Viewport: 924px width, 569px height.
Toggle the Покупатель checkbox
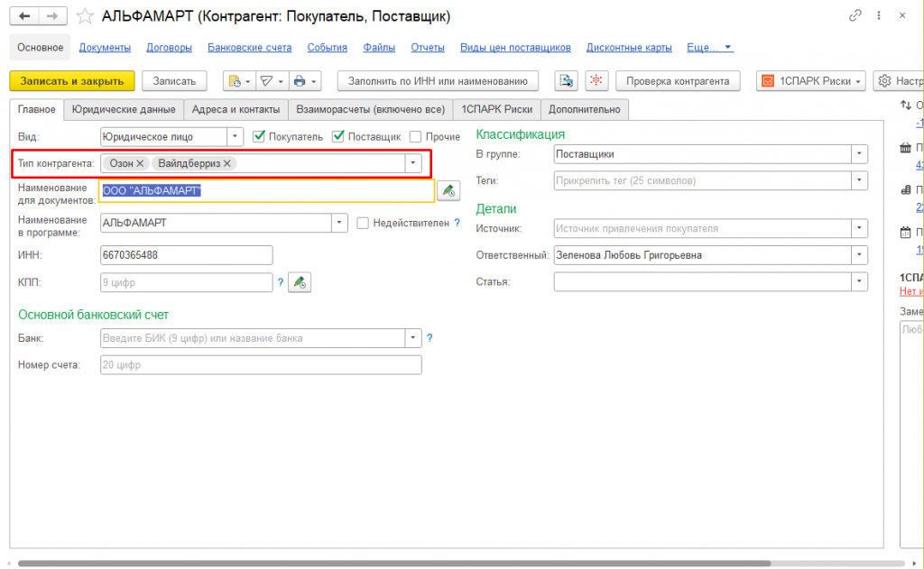point(259,137)
